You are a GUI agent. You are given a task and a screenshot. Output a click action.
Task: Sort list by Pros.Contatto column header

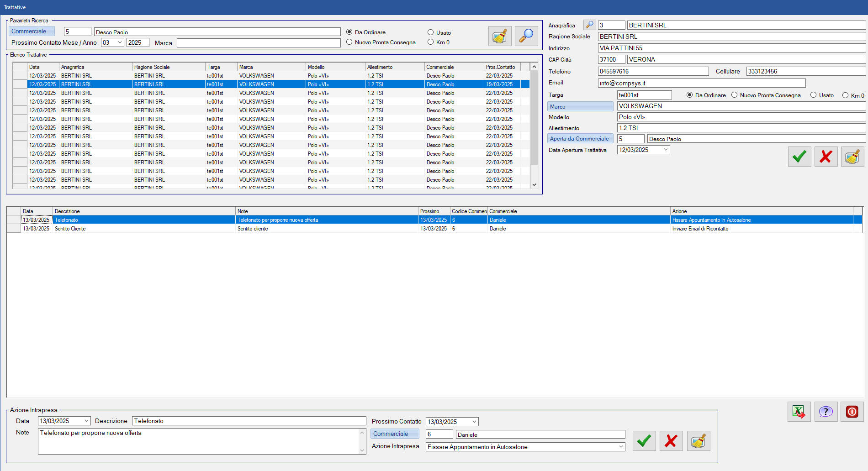[x=501, y=67]
